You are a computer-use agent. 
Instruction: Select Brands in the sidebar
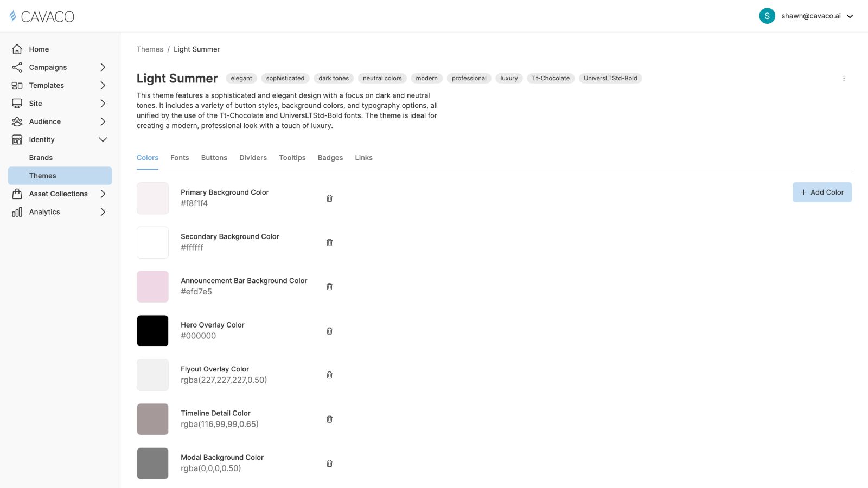point(41,157)
